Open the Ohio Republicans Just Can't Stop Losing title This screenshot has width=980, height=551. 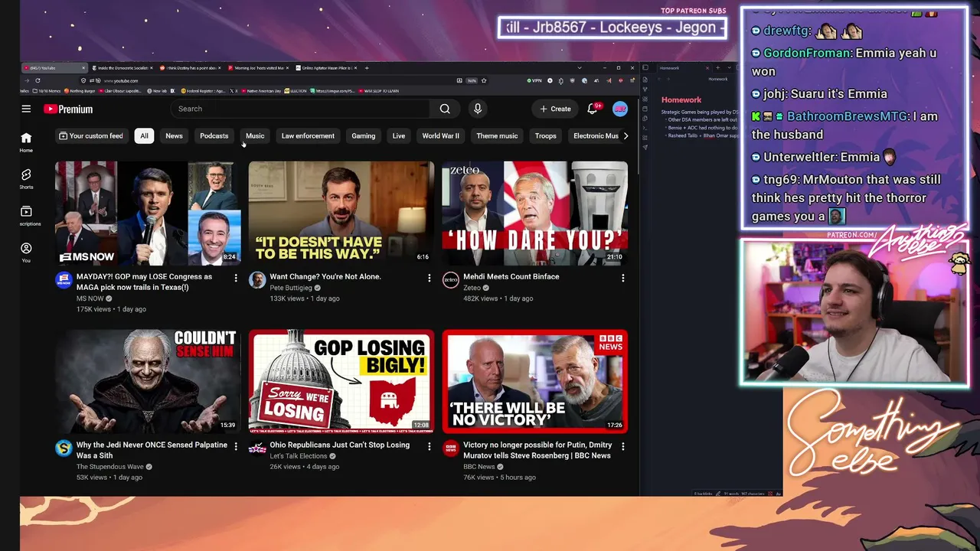[x=339, y=445]
